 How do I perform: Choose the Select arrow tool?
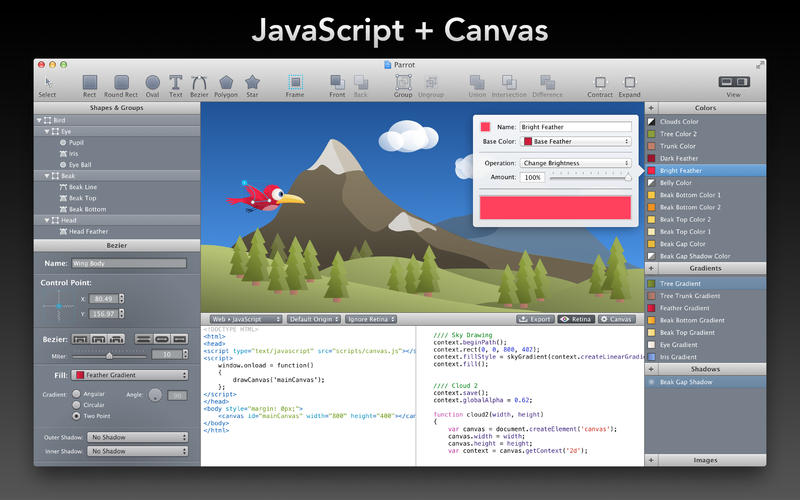point(47,86)
